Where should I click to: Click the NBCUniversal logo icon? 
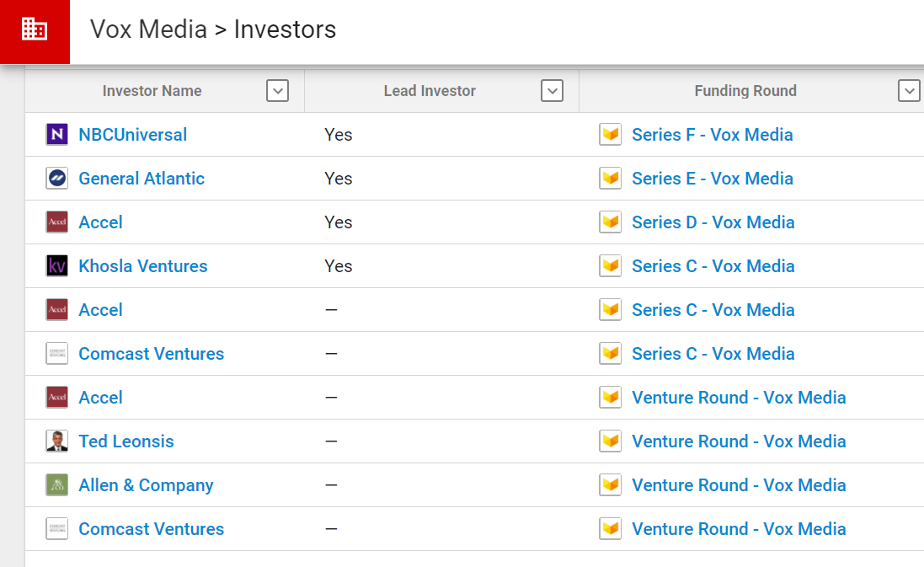pyautogui.click(x=57, y=135)
